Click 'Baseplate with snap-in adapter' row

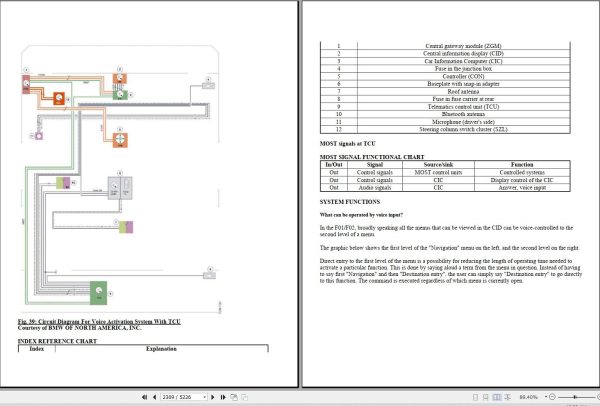[x=445, y=84]
